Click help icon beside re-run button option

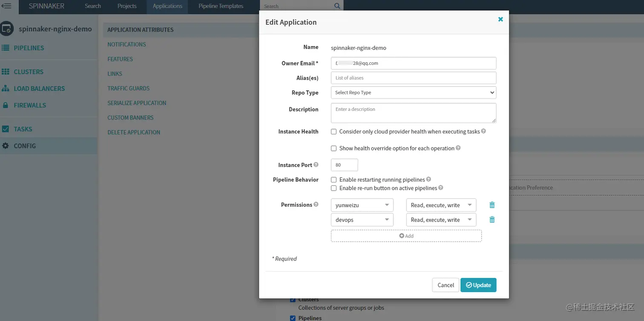(x=441, y=188)
